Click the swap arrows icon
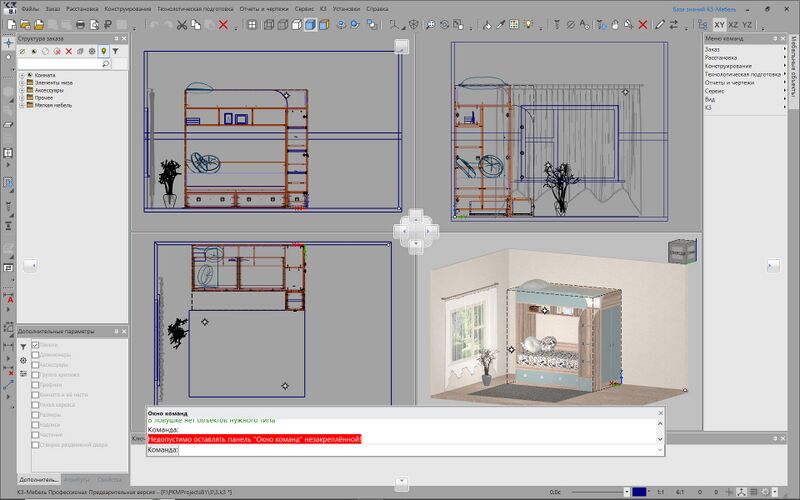 pyautogui.click(x=674, y=24)
